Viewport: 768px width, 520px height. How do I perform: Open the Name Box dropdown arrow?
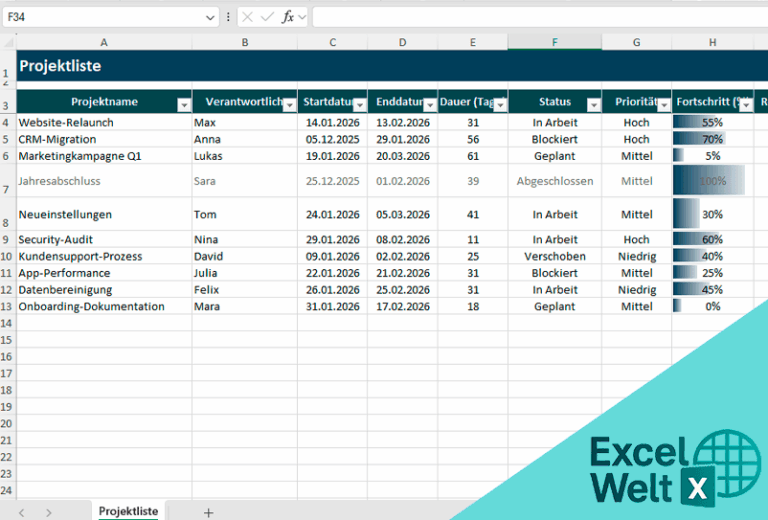point(210,18)
